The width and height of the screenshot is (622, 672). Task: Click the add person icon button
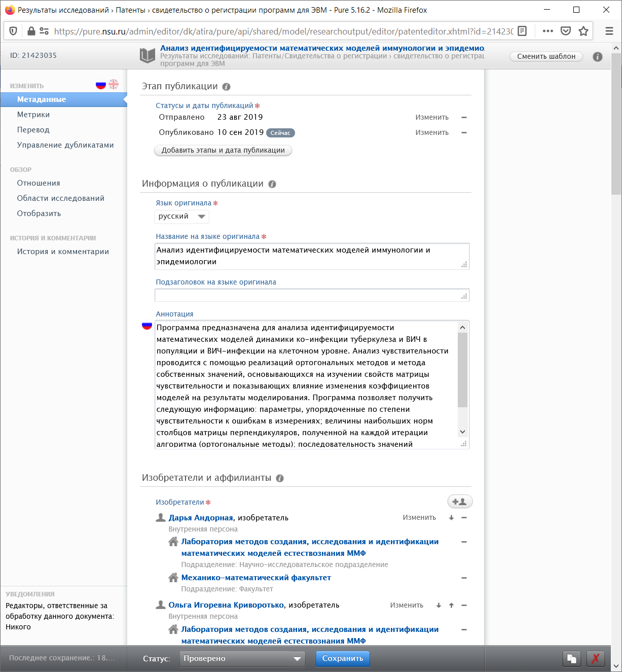[460, 502]
